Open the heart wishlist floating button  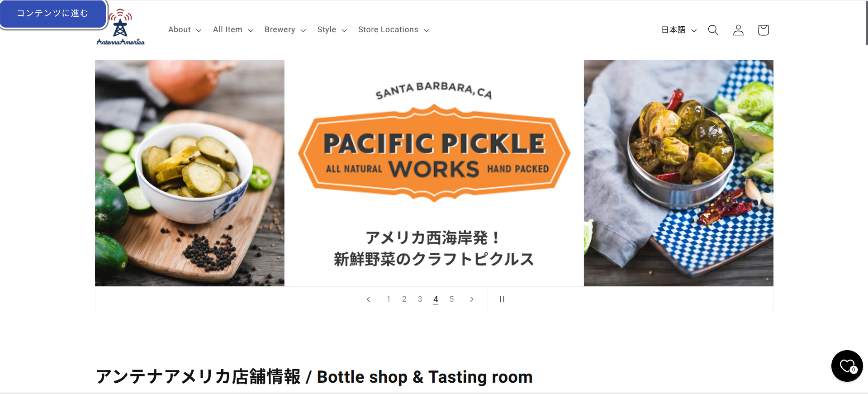(847, 366)
